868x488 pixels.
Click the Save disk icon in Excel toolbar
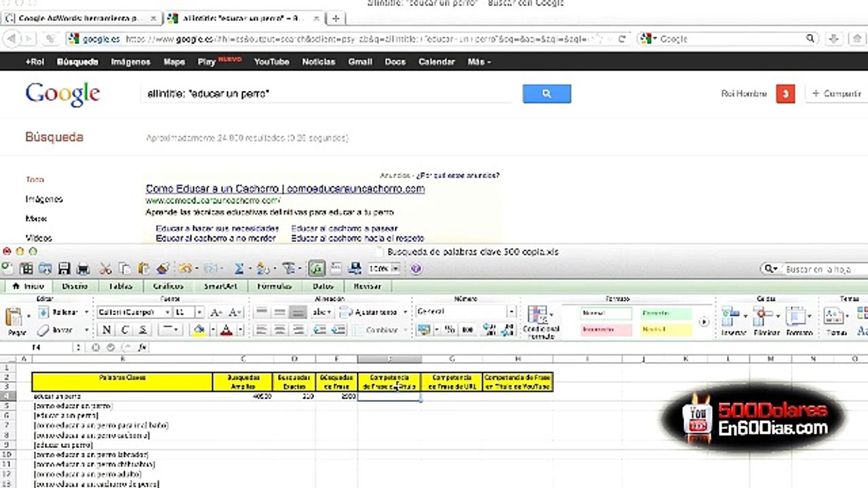point(64,268)
